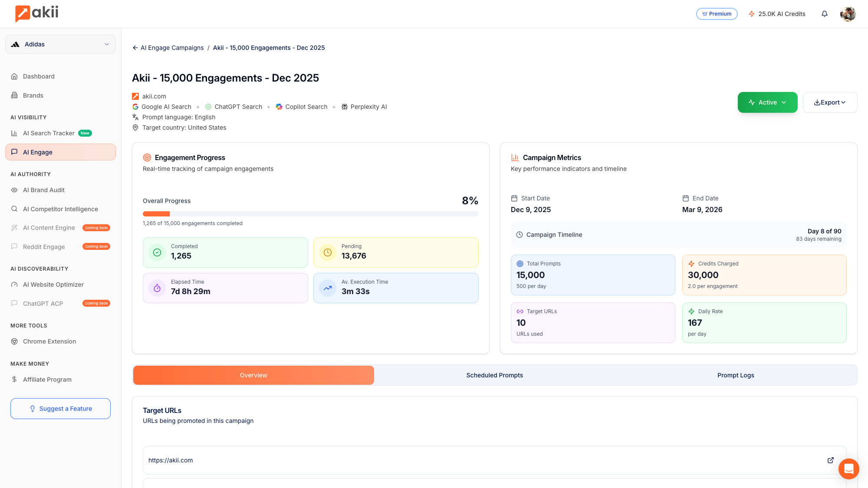Open AI Competitor Intelligence
The height and width of the screenshot is (488, 868).
point(60,209)
